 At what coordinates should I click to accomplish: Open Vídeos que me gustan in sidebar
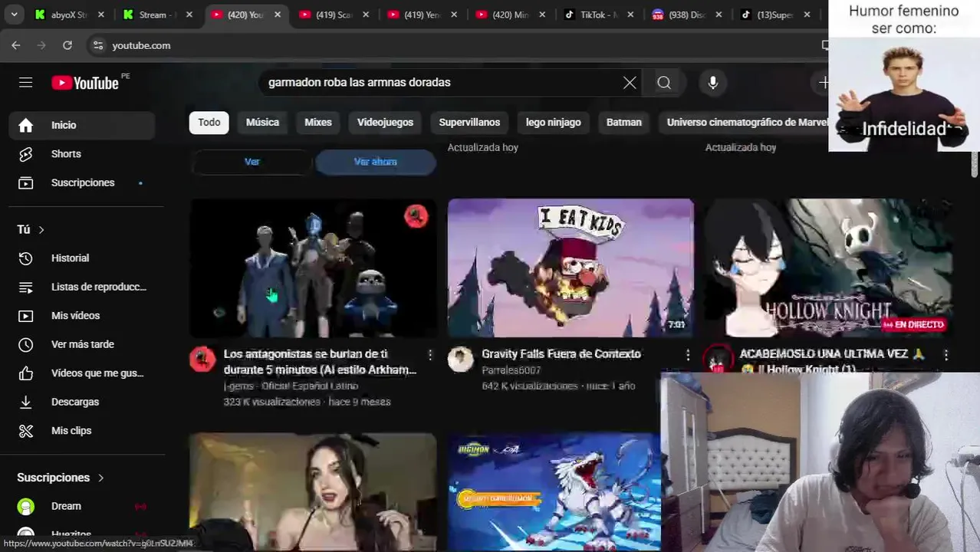[81, 373]
